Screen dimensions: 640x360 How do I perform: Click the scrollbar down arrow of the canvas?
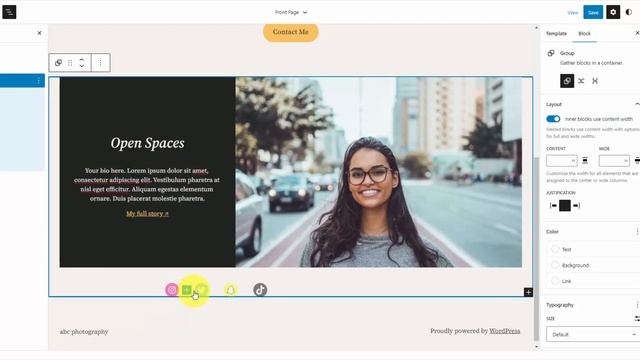click(x=536, y=347)
